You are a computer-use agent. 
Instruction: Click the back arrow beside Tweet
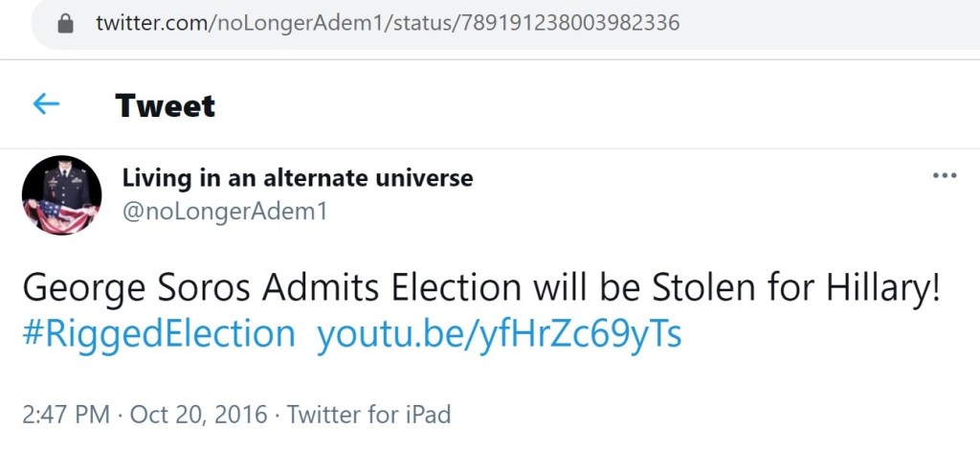coord(46,104)
